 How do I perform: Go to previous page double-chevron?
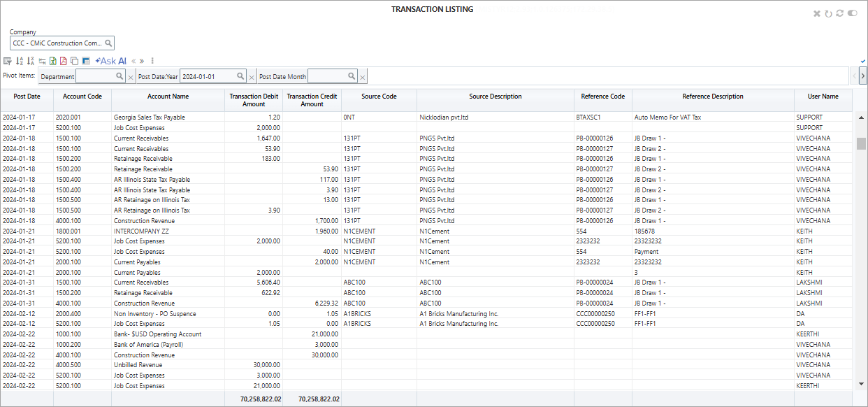[x=133, y=61]
